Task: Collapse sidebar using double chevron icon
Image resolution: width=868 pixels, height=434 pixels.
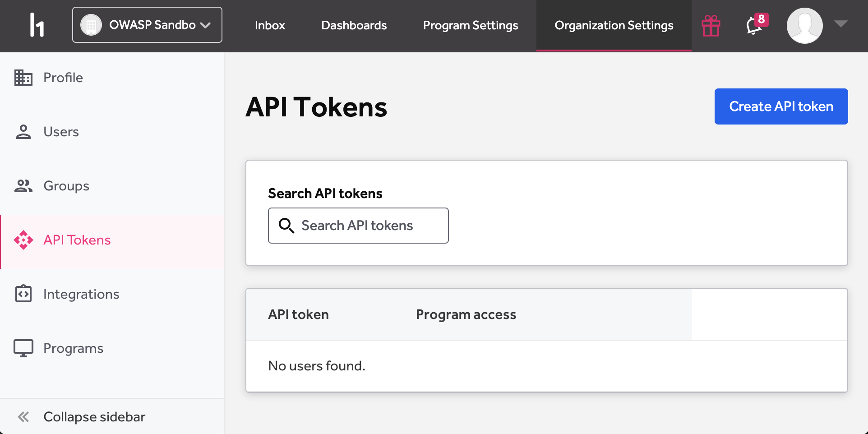Action: [x=23, y=417]
